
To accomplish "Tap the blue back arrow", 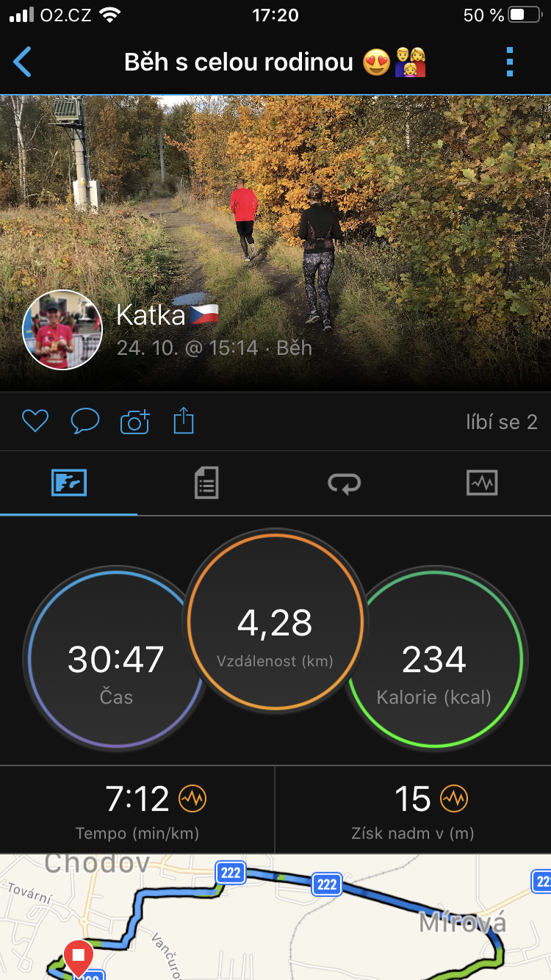I will [23, 62].
